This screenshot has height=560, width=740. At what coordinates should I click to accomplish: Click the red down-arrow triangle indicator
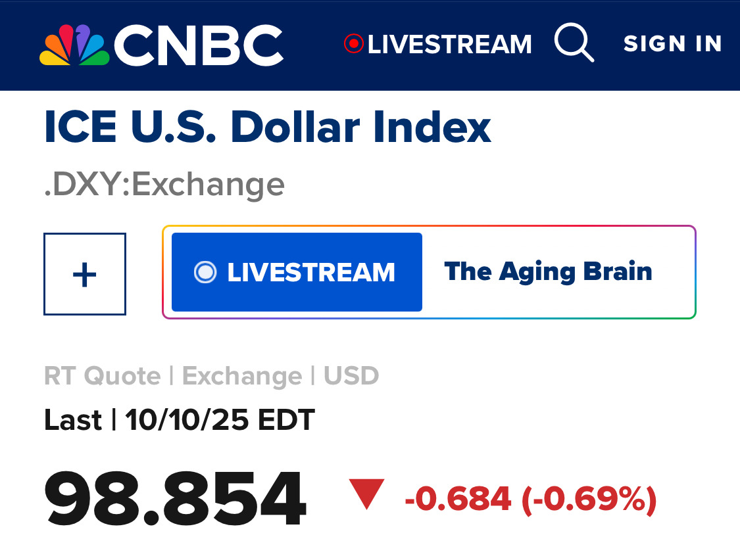366,494
